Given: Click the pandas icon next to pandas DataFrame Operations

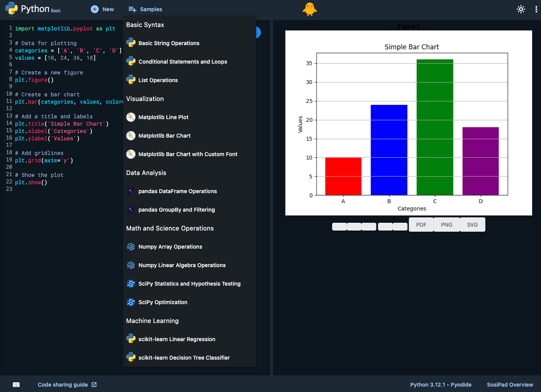Looking at the screenshot, I should tap(131, 191).
